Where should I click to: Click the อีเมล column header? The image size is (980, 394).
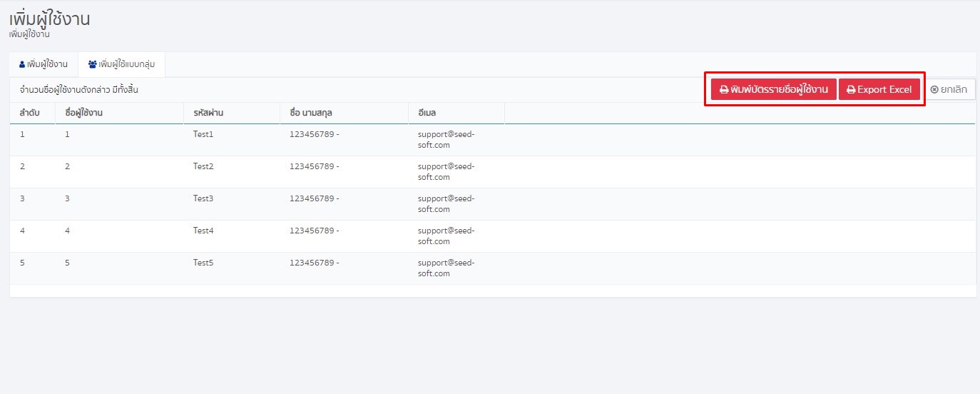(456, 113)
